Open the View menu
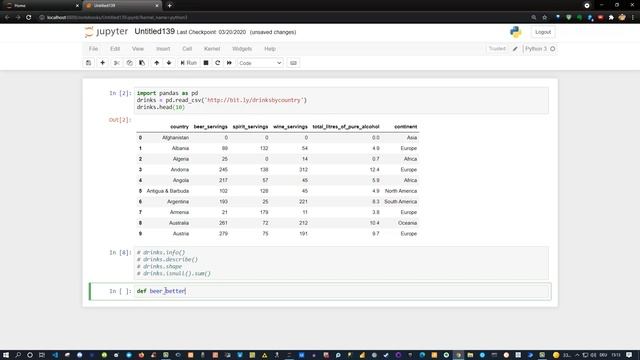Image resolution: width=640 pixels, height=360 pixels. pos(138,49)
